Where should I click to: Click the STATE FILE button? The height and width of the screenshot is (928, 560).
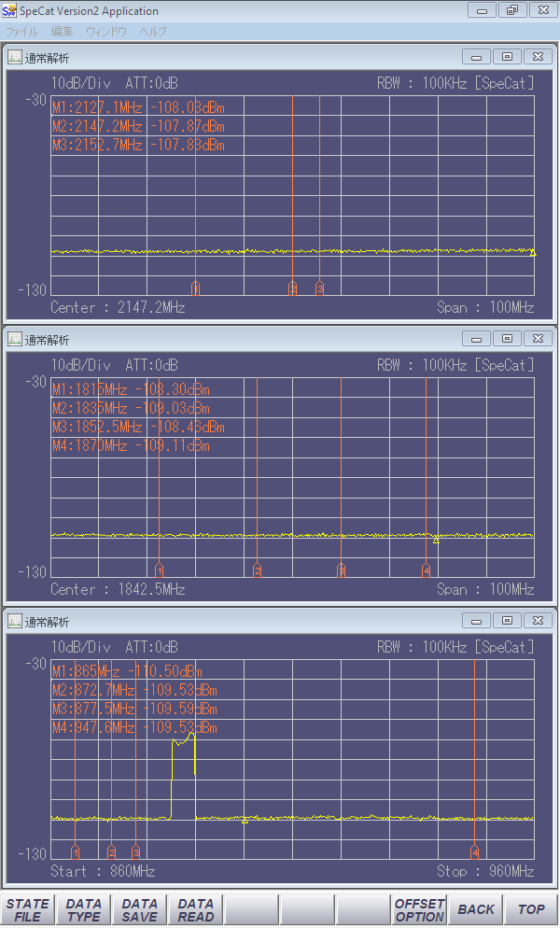pyautogui.click(x=28, y=910)
